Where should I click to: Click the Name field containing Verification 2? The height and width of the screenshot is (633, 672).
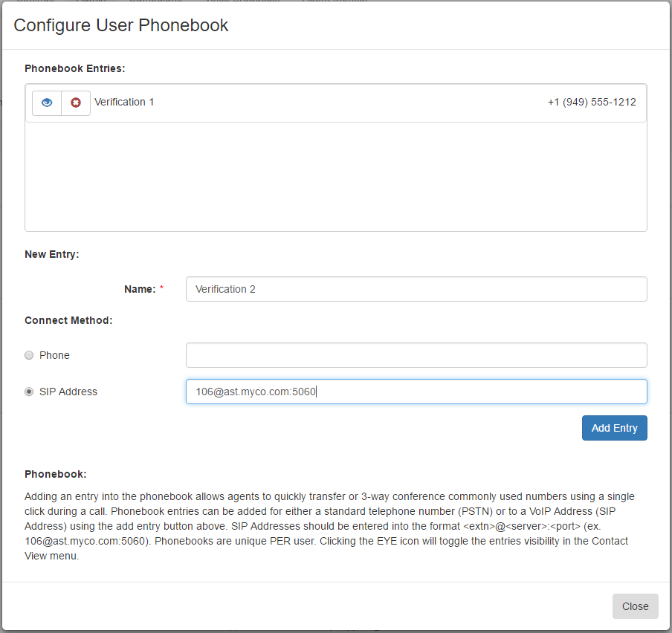pos(416,289)
